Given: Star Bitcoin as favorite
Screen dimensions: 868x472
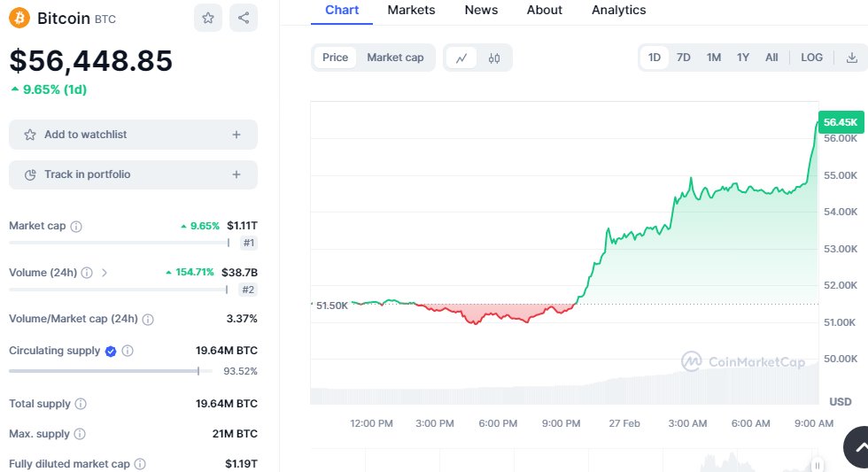Looking at the screenshot, I should tap(208, 18).
